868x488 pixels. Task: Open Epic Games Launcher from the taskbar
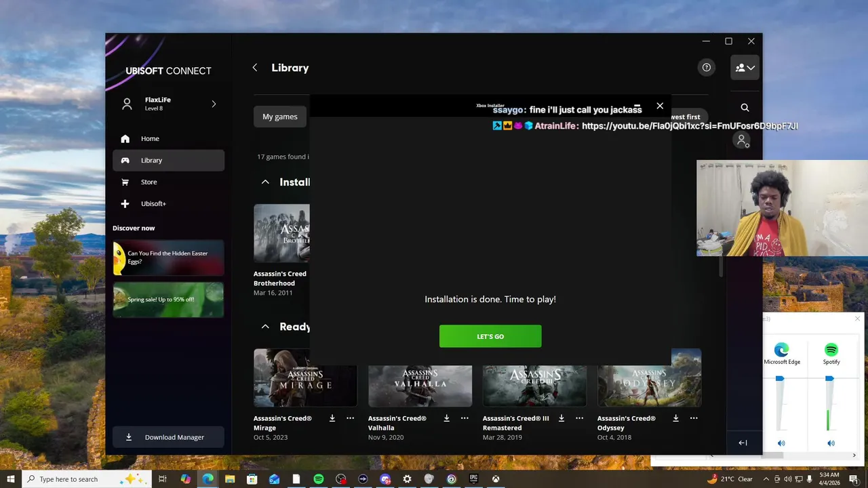[x=474, y=479]
